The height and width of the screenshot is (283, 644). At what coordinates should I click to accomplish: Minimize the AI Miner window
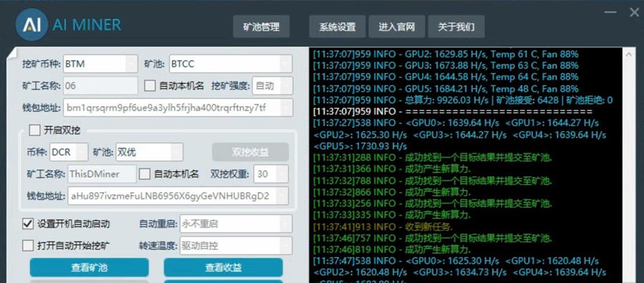pyautogui.click(x=610, y=12)
